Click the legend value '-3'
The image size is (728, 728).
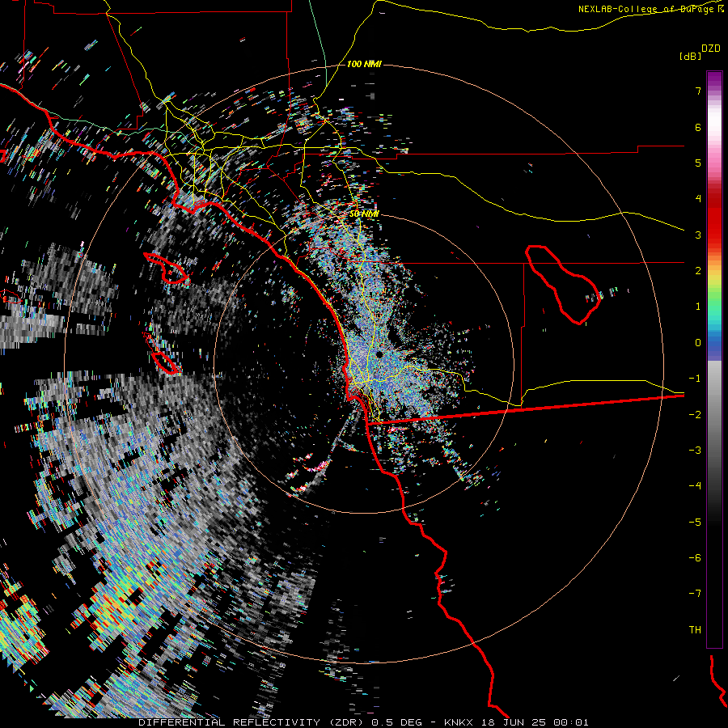click(695, 450)
